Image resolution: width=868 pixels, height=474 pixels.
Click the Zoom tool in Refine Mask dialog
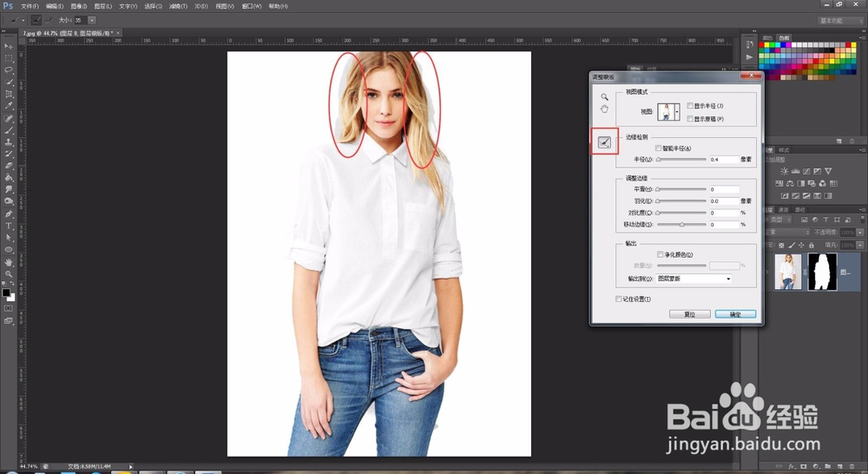tap(604, 97)
